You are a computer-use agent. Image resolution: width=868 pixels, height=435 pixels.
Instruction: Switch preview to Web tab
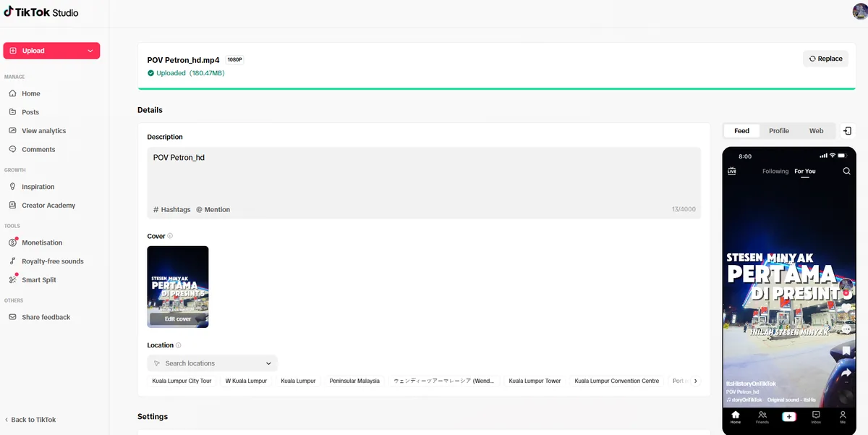click(816, 131)
